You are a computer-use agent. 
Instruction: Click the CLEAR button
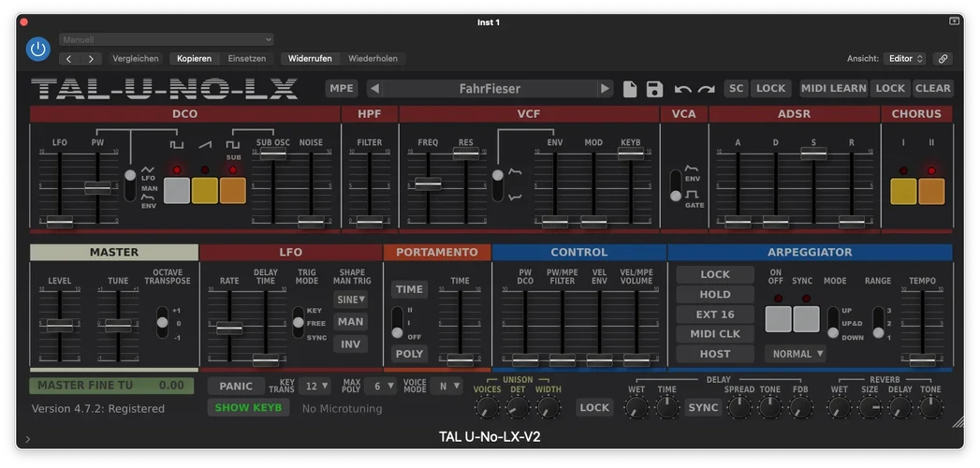pyautogui.click(x=932, y=89)
